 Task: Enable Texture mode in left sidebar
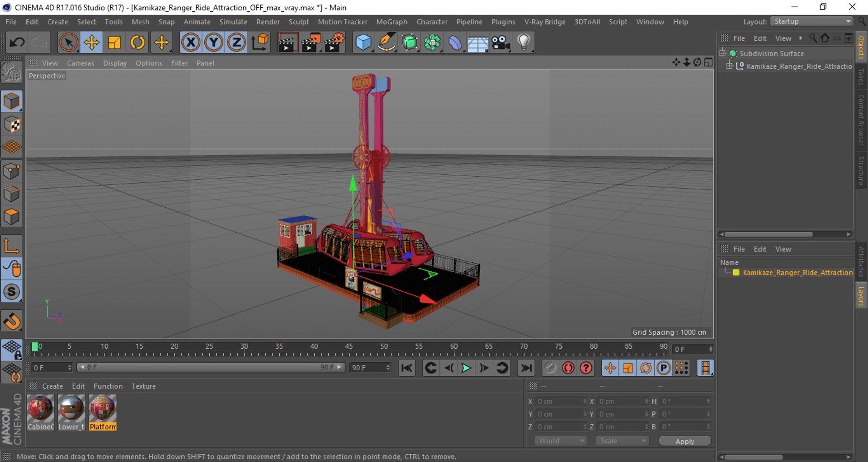[x=12, y=125]
